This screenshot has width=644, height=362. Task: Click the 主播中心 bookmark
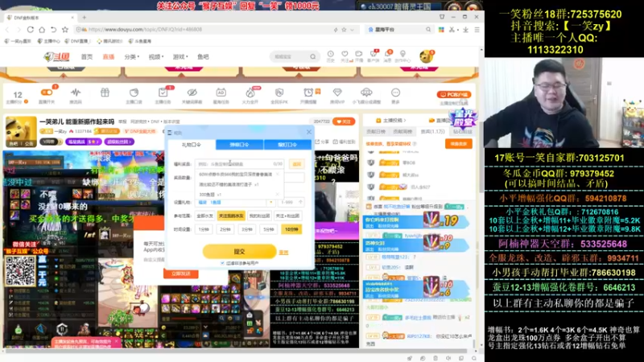tap(49, 41)
